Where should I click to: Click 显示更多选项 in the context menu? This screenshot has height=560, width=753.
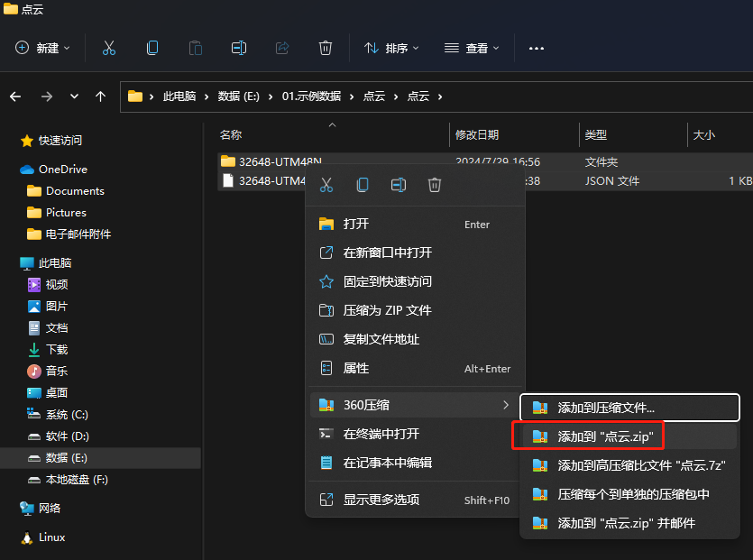click(381, 500)
